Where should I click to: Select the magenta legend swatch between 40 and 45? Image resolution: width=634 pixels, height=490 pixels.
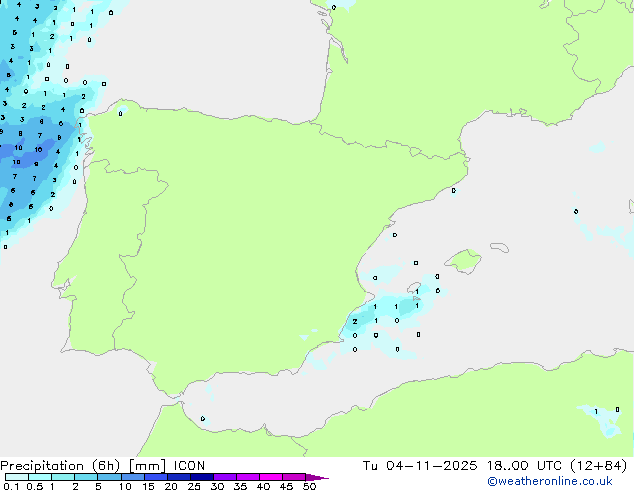pos(271,477)
